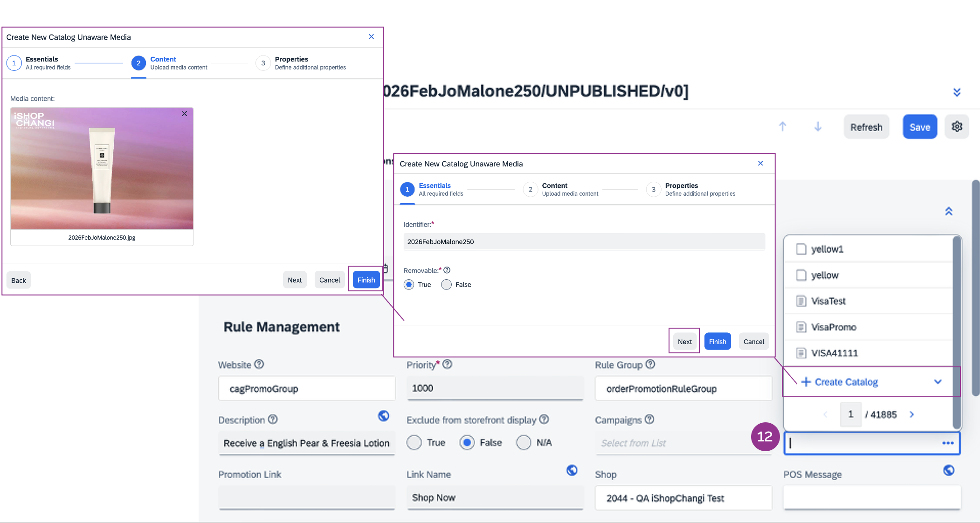
Task: Switch to Content step in the right wizard
Action: (530, 190)
